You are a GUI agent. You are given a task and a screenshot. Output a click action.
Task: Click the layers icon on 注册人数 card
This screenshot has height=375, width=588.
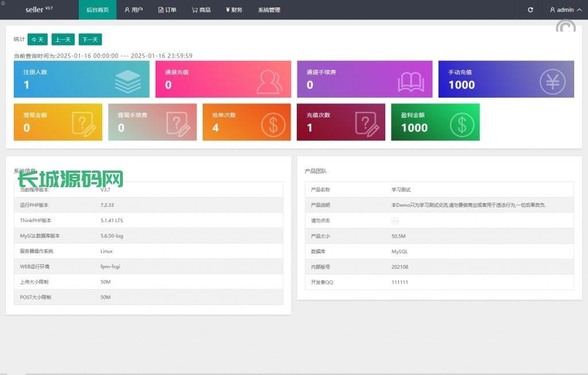[x=127, y=81]
